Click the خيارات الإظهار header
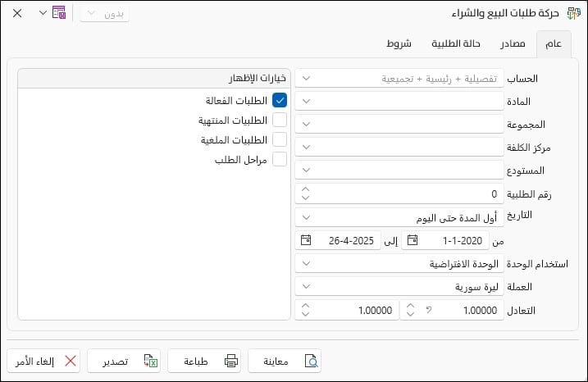The height and width of the screenshot is (382, 588). pyautogui.click(x=154, y=79)
